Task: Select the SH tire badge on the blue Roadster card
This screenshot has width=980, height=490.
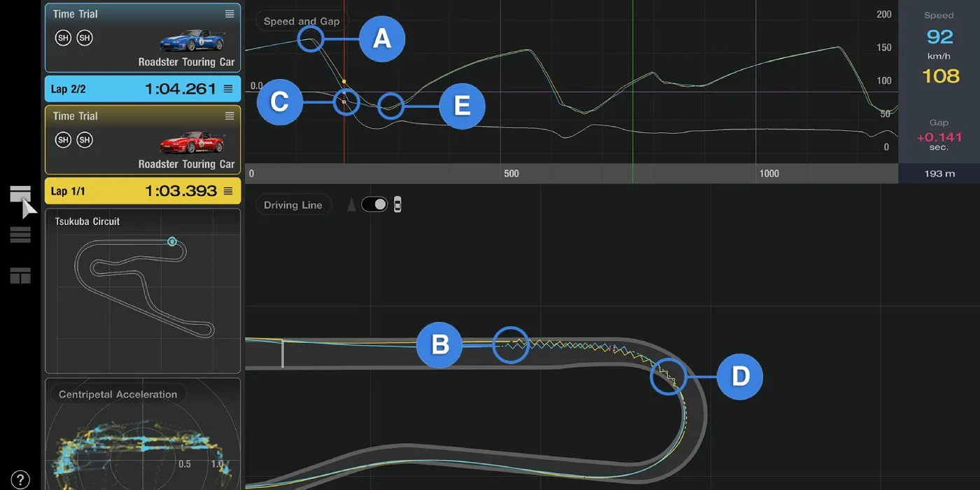Action: tap(63, 38)
